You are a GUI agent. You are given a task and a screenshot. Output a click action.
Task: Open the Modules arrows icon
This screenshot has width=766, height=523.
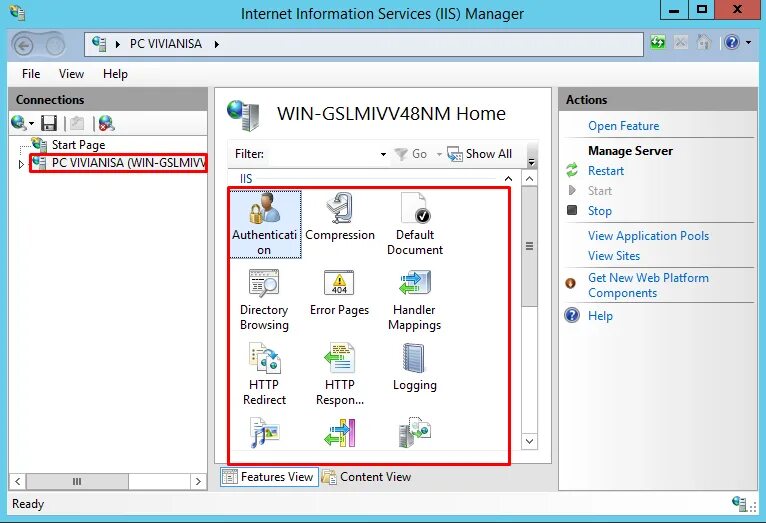tap(340, 433)
